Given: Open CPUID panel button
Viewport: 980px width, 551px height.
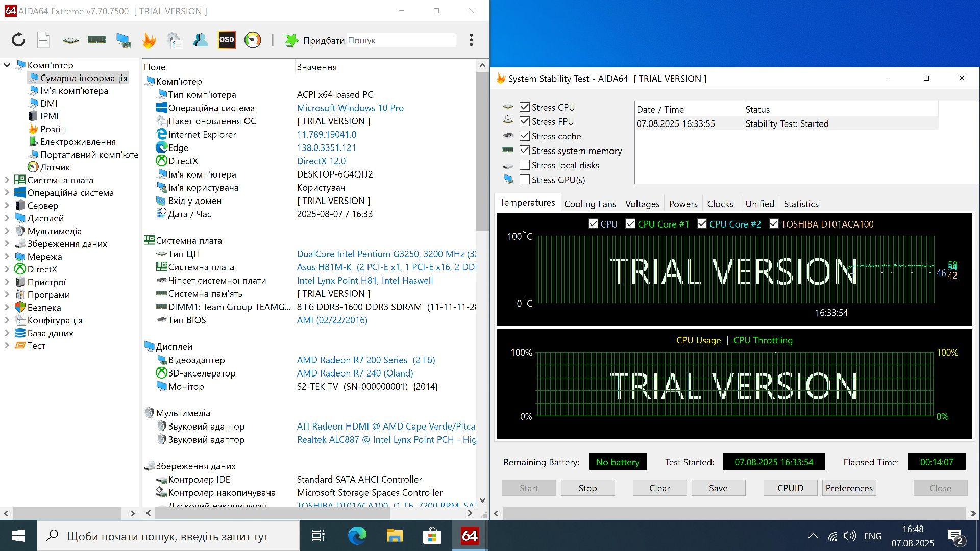Looking at the screenshot, I should pos(790,488).
